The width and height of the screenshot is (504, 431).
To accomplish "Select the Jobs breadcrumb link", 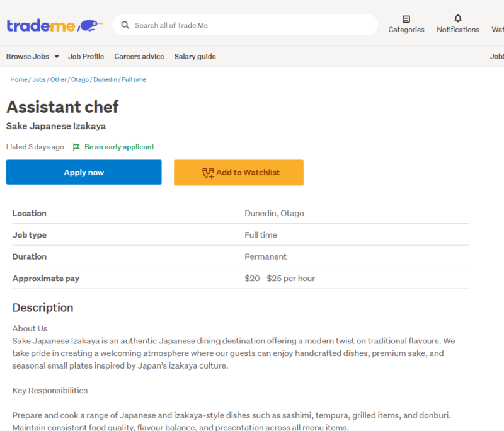I will [x=38, y=79].
